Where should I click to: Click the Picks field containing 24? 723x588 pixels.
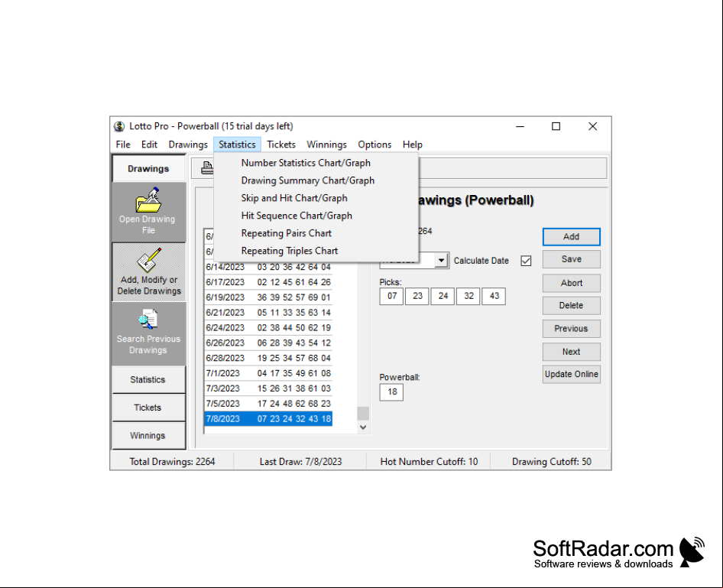tap(443, 296)
